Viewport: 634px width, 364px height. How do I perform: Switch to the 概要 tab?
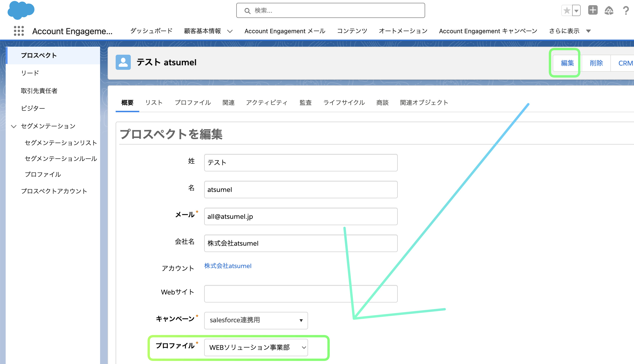127,103
